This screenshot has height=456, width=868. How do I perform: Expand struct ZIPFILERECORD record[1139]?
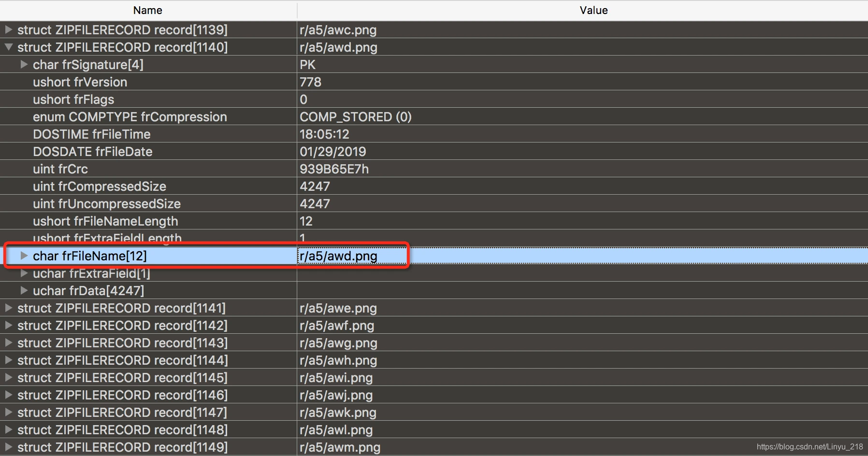[8, 29]
